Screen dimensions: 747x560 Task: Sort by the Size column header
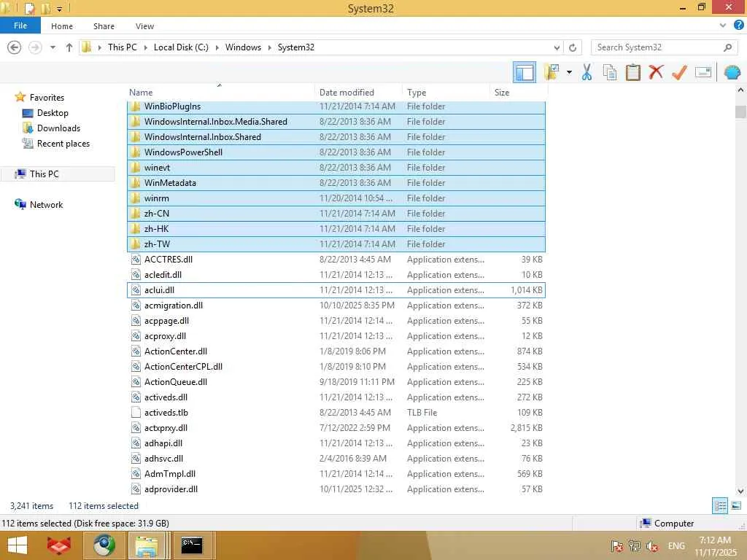(x=517, y=93)
